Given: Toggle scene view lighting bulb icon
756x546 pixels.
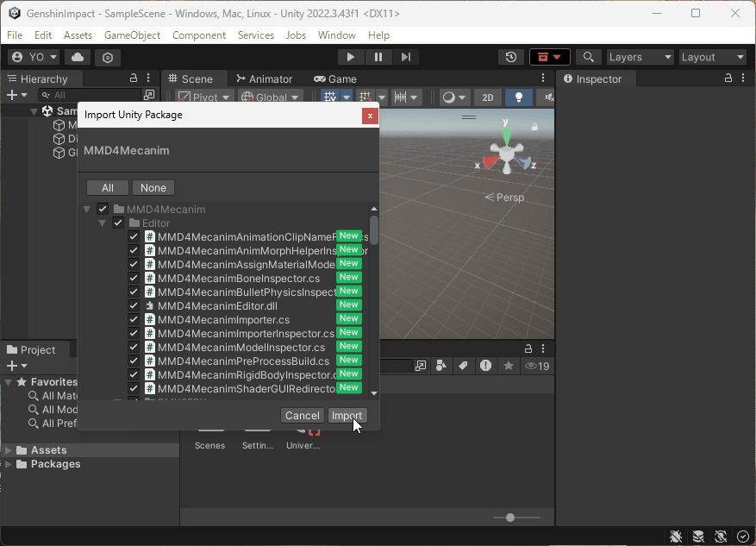Looking at the screenshot, I should tap(518, 97).
